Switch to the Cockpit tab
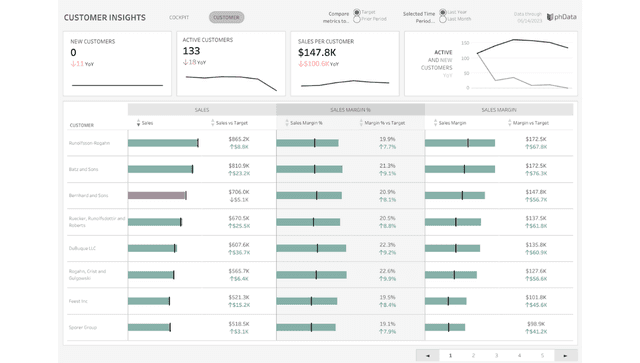640x363 pixels. pyautogui.click(x=179, y=18)
